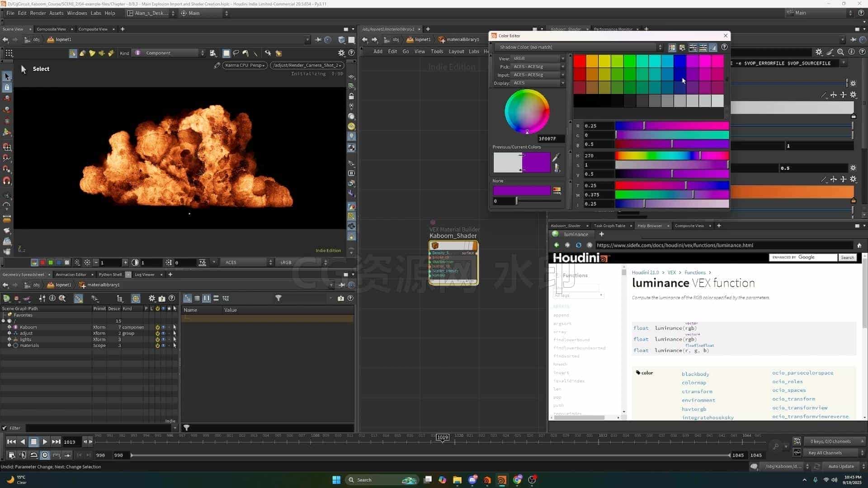Open the View sRGB dropdown in Color Editor
The height and width of the screenshot is (488, 868).
click(x=538, y=59)
